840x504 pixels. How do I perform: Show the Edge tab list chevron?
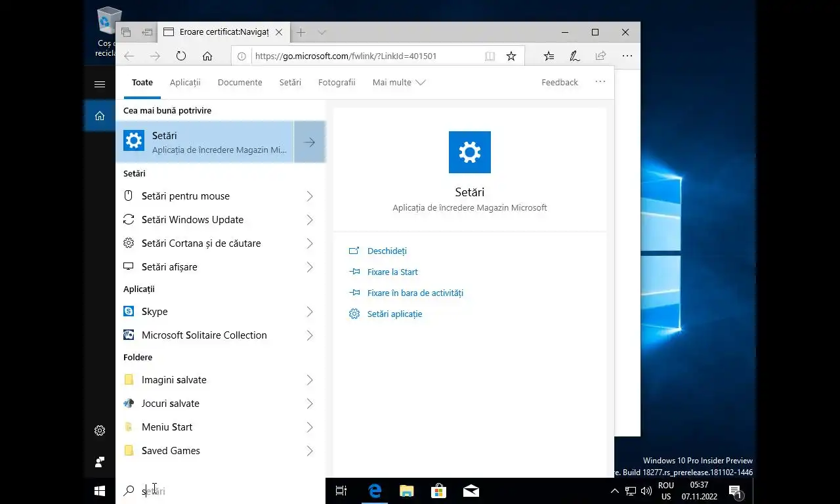(322, 32)
